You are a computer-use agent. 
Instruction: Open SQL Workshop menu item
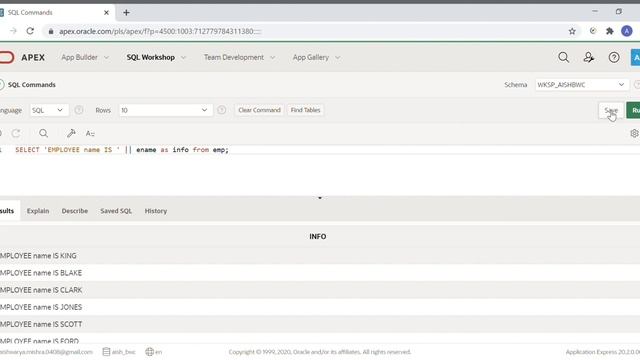151,57
